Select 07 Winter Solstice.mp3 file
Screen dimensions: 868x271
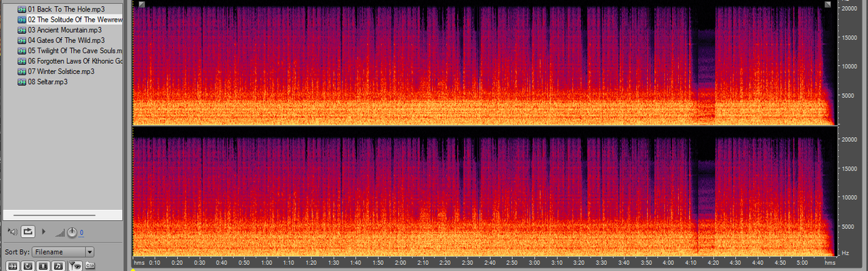61,71
